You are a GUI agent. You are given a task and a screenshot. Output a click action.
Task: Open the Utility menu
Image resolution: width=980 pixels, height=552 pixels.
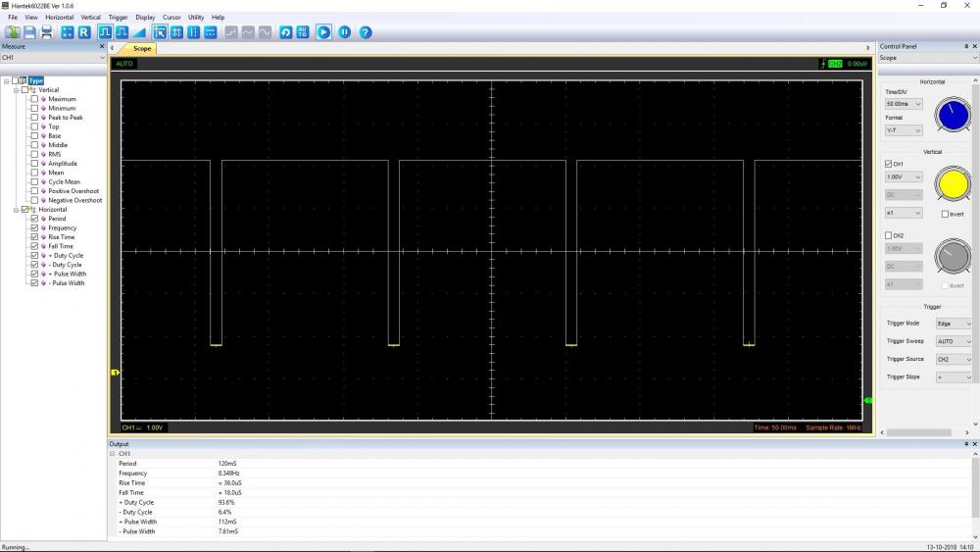coord(196,18)
